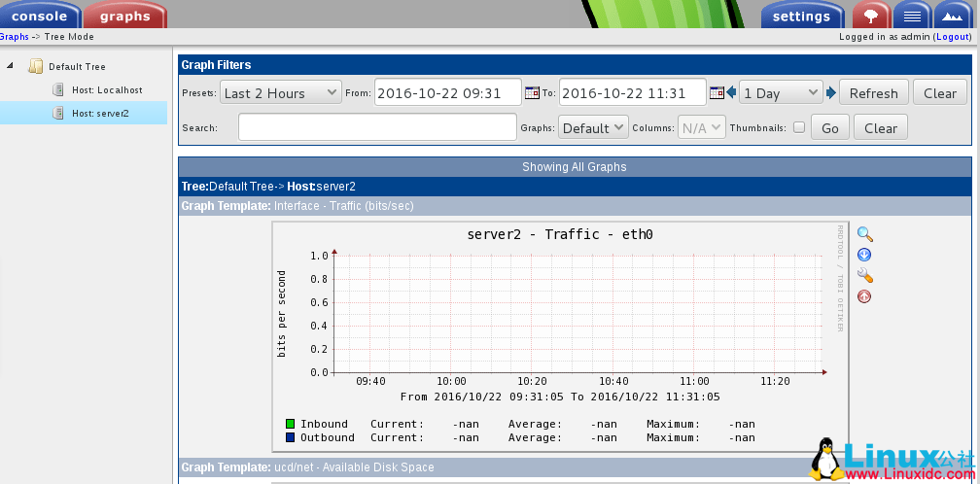Click the blue CSV export icon
980x484 pixels.
coord(864,255)
